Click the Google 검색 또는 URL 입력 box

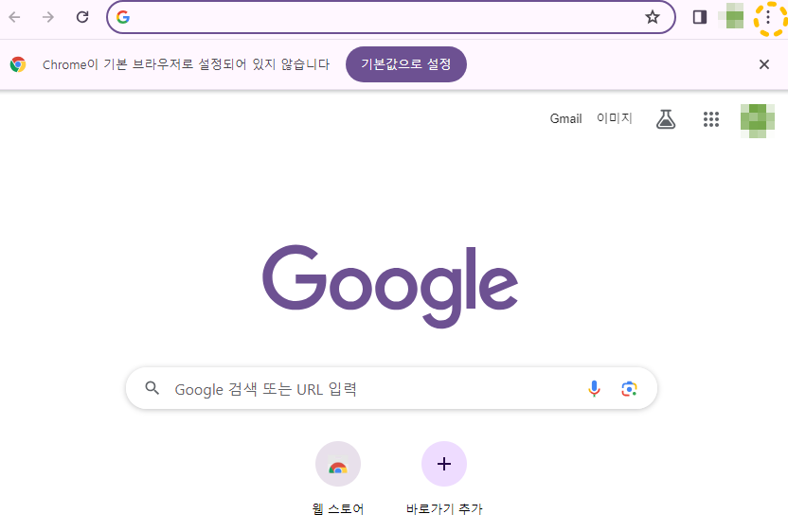[391, 388]
